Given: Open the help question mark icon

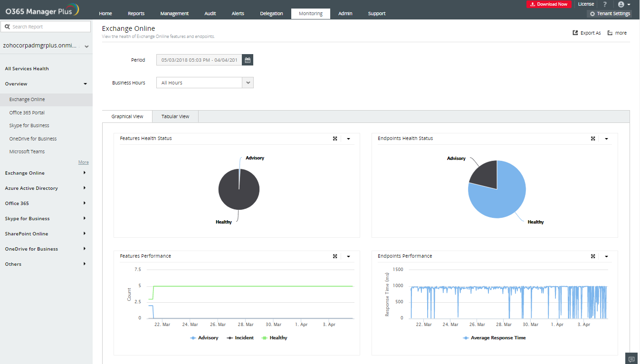Looking at the screenshot, I should 605,4.
